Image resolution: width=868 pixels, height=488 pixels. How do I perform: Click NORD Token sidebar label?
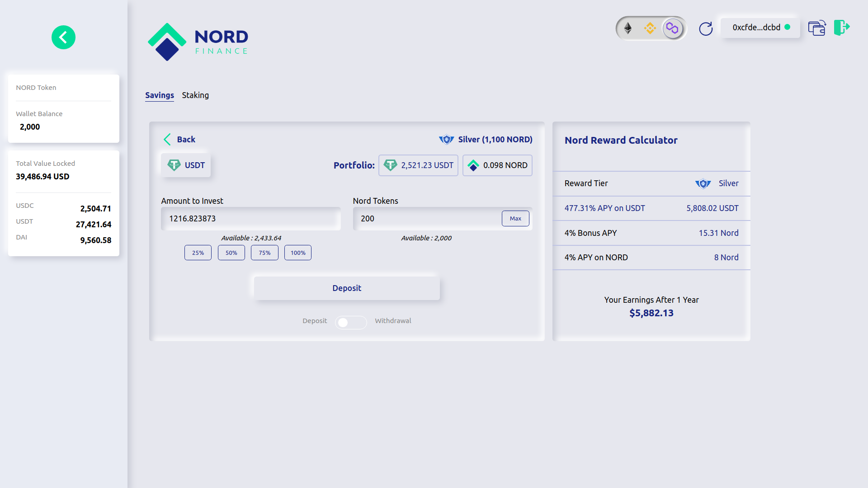click(36, 88)
